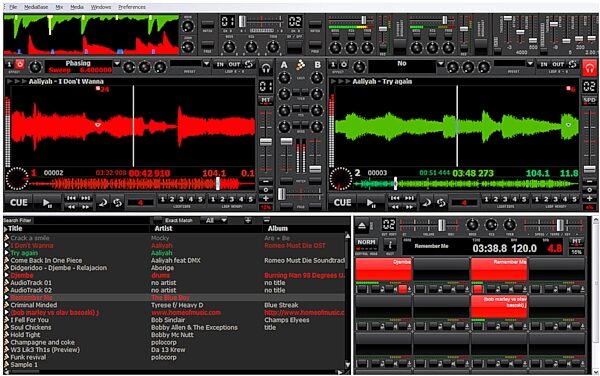Toggle the red headphone monitor on deck 2
Image resolution: width=600 pixels, height=376 pixels.
[x=589, y=68]
